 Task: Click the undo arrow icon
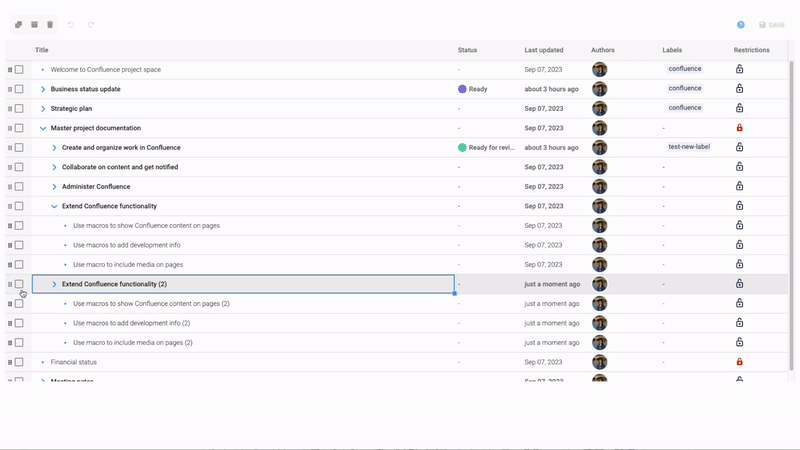(71, 24)
